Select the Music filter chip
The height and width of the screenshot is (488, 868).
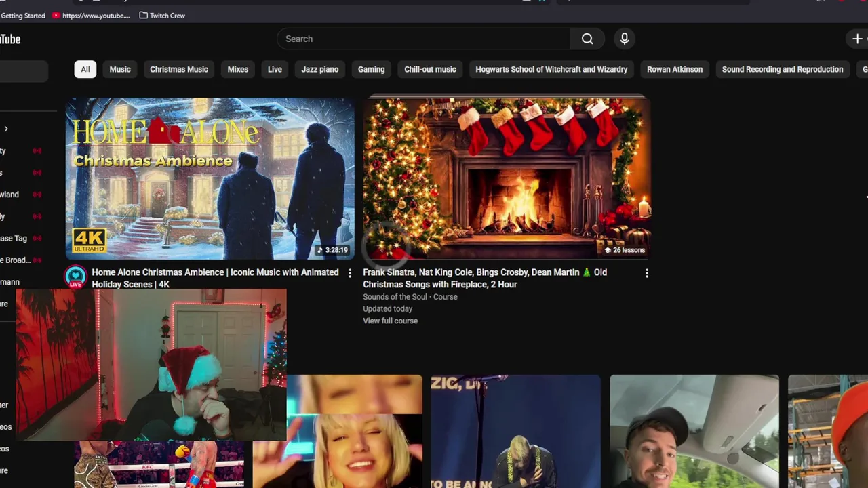tap(120, 69)
